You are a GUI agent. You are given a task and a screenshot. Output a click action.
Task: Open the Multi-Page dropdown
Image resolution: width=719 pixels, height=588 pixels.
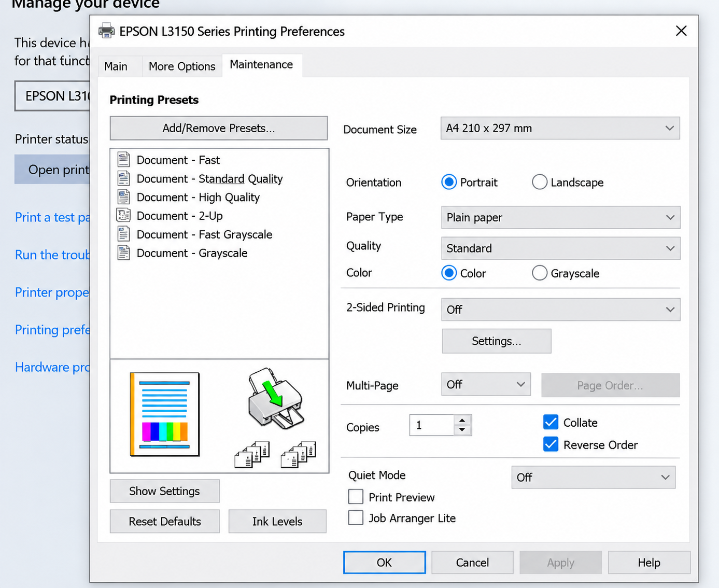(486, 384)
